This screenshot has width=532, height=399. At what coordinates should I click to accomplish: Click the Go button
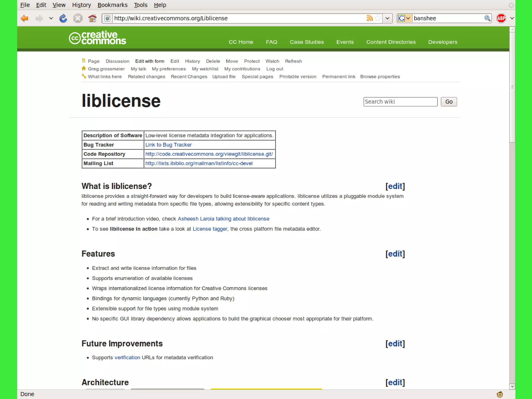click(x=449, y=102)
